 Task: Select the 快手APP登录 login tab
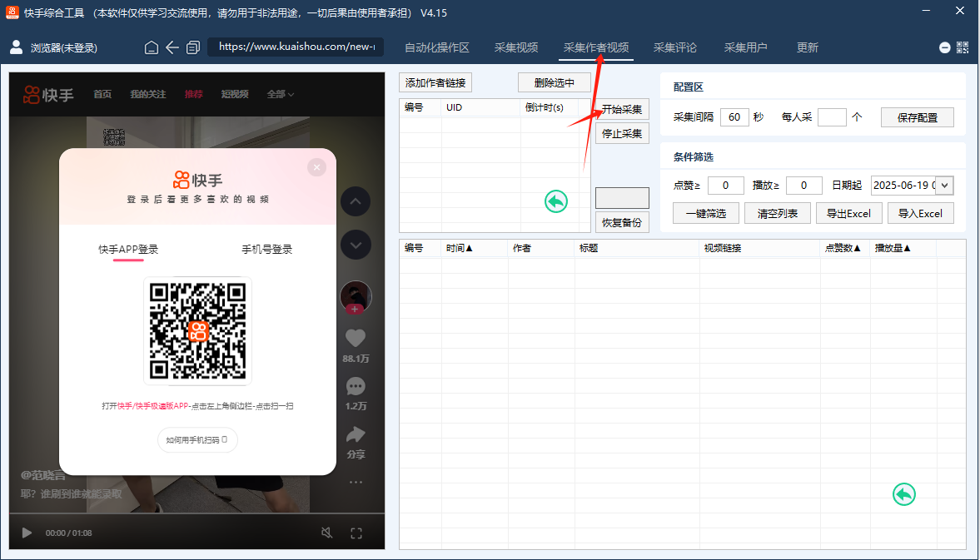click(x=128, y=249)
